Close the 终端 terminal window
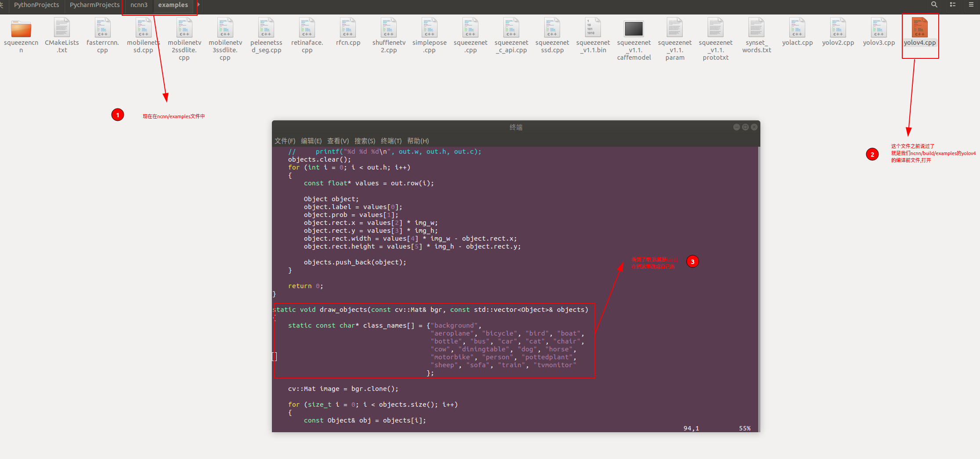Screen dimensions: 980x459 (754, 127)
